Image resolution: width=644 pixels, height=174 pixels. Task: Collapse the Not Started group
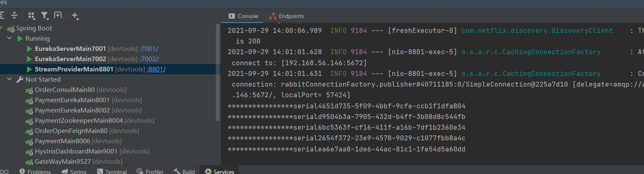click(9, 79)
